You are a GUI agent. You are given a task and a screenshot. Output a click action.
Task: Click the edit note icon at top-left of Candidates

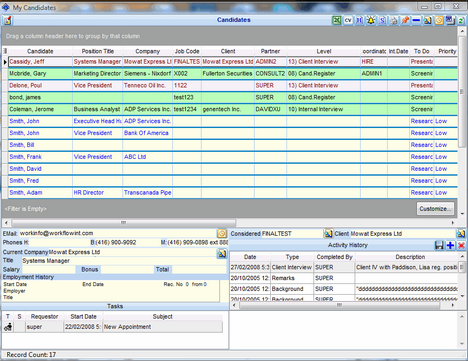pyautogui.click(x=7, y=21)
